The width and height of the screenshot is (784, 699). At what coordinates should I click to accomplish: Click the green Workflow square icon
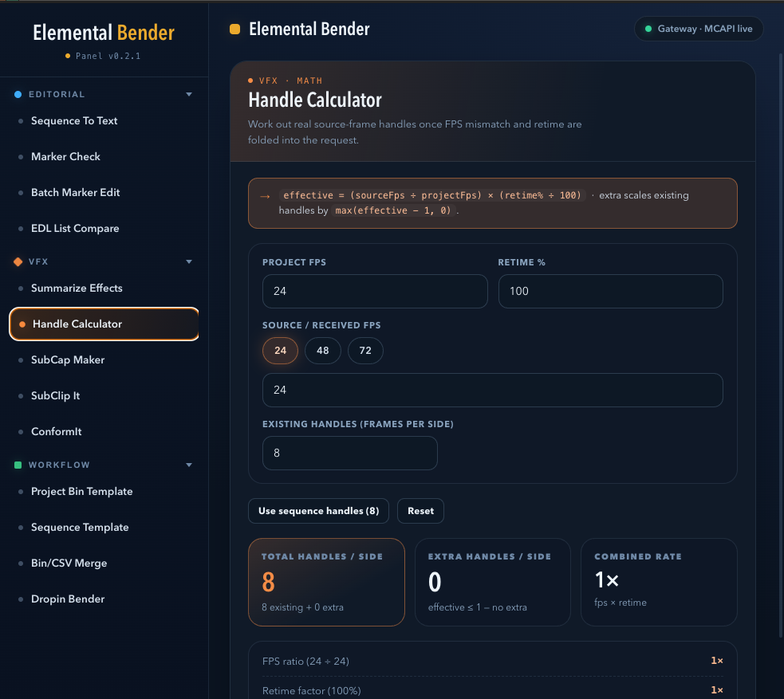click(18, 465)
